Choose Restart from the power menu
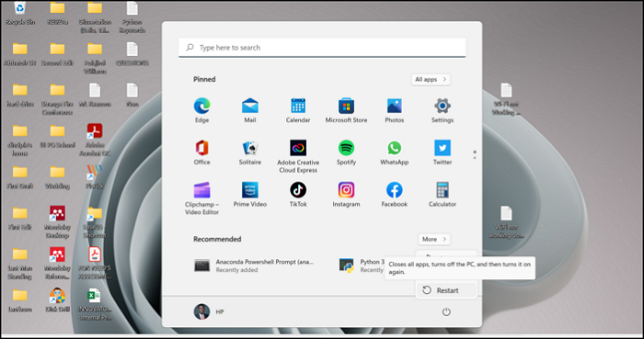 click(x=446, y=290)
